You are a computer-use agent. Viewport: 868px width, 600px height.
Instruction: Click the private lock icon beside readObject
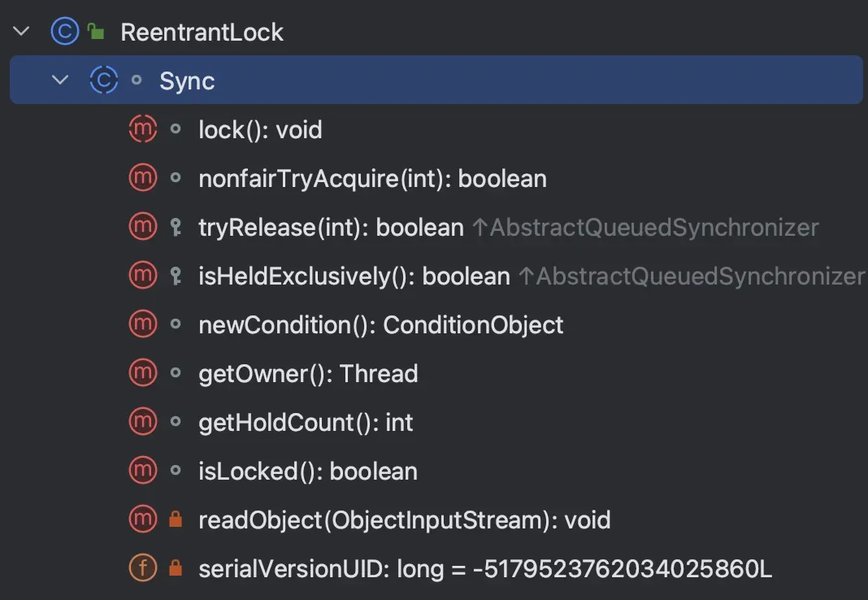pos(175,520)
